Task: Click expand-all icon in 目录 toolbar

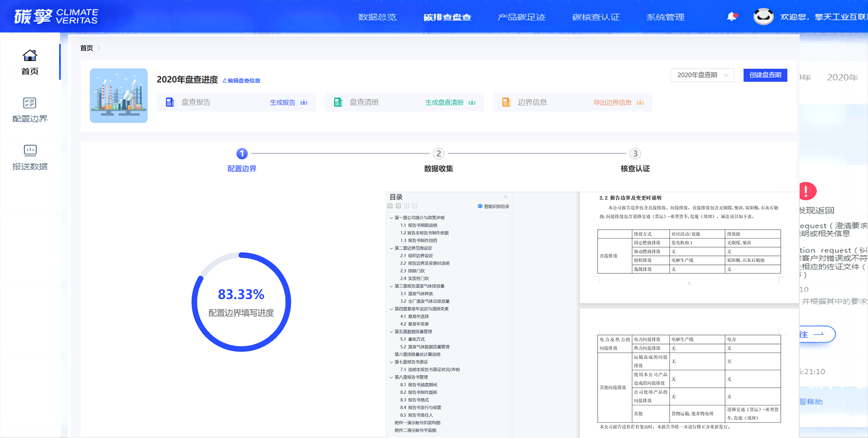Action: click(x=390, y=206)
